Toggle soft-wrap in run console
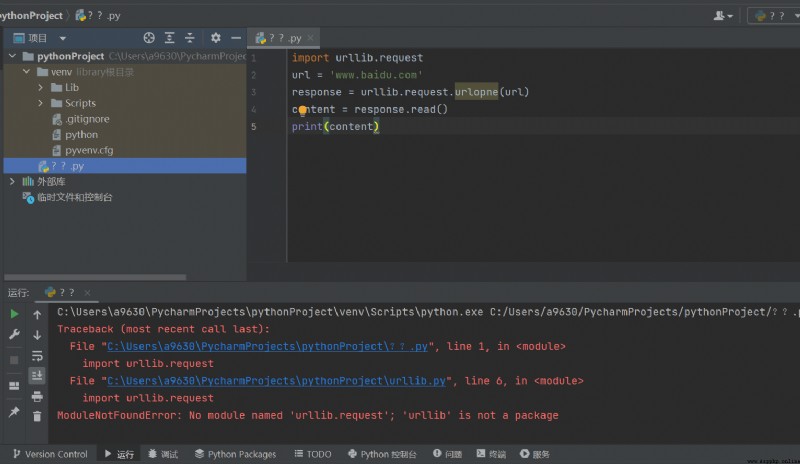The image size is (800, 464). click(x=37, y=356)
